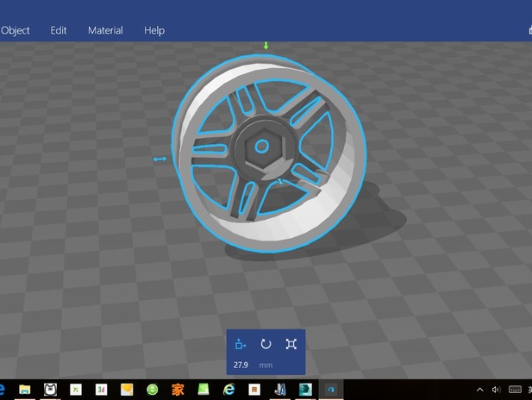Launch Internet Explorer from the taskbar
The width and height of the screenshot is (532, 400).
click(x=229, y=390)
